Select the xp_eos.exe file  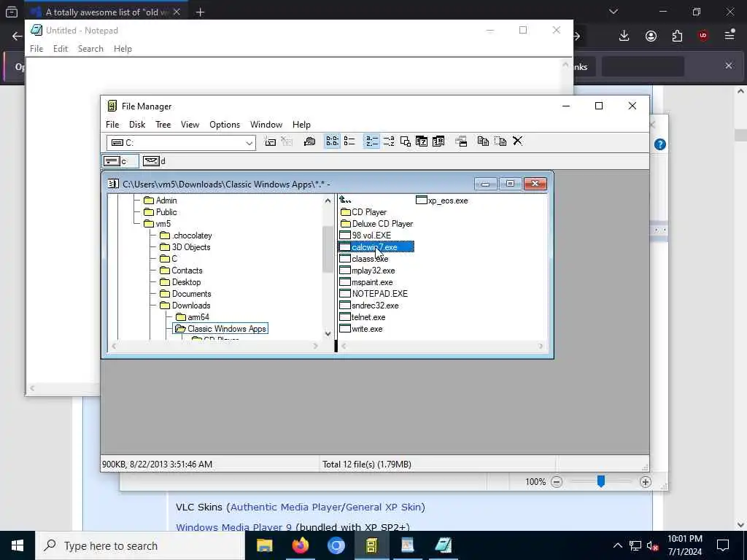[x=442, y=201]
